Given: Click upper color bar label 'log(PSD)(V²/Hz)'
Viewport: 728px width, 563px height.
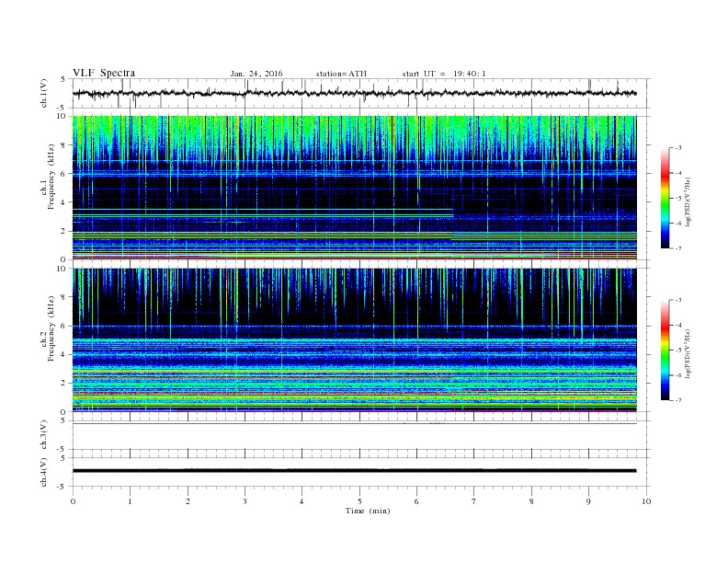Looking at the screenshot, I should 688,201.
